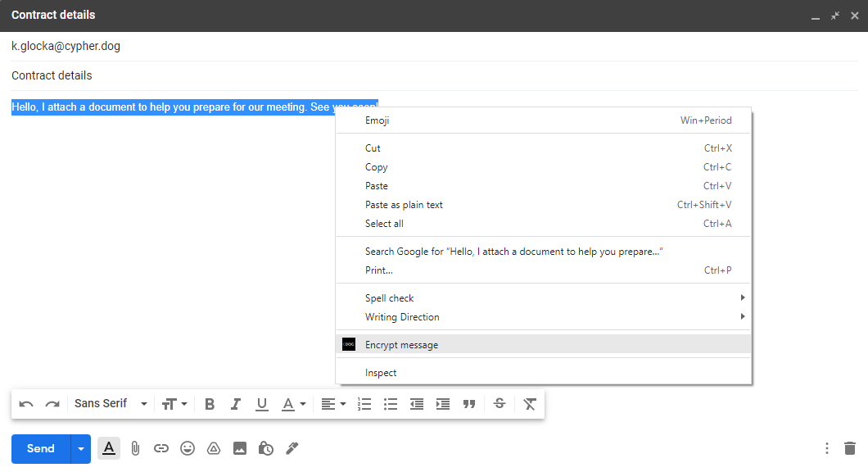Open more options with the three-dot icon

tap(826, 448)
